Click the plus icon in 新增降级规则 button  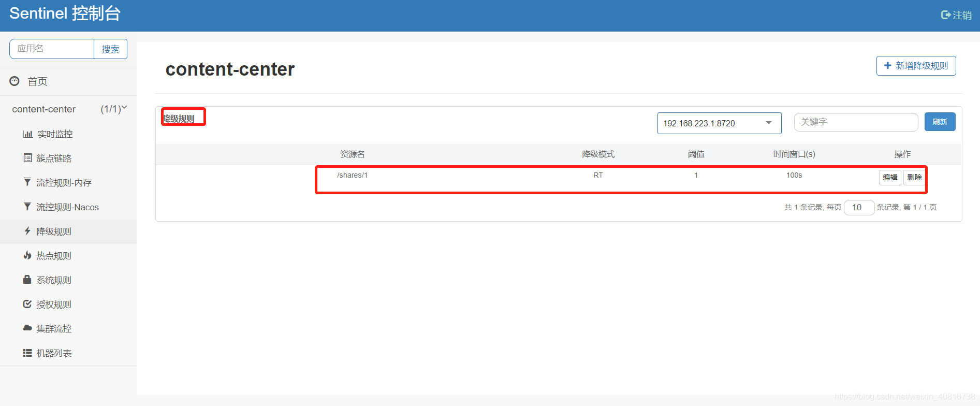click(887, 65)
